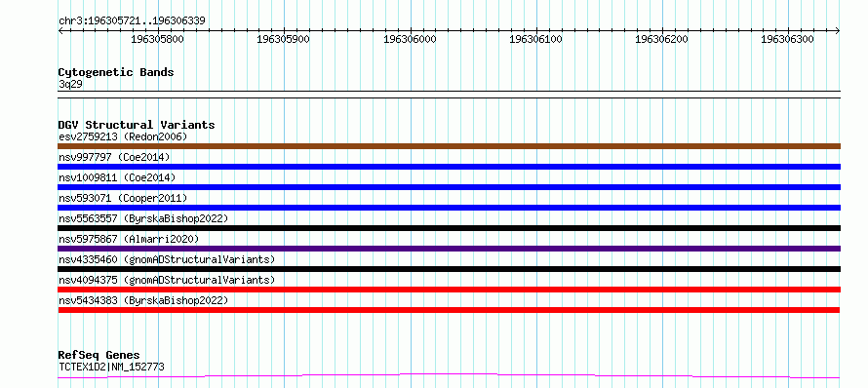Viewport: 868px width, 388px height.
Task: Click ruler position 196305800
Action: click(158, 39)
